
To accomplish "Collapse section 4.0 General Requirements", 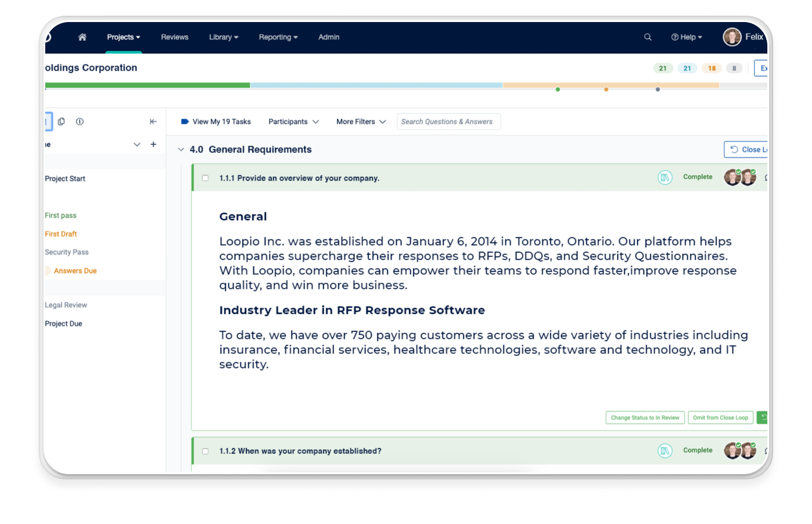I will pos(181,150).
